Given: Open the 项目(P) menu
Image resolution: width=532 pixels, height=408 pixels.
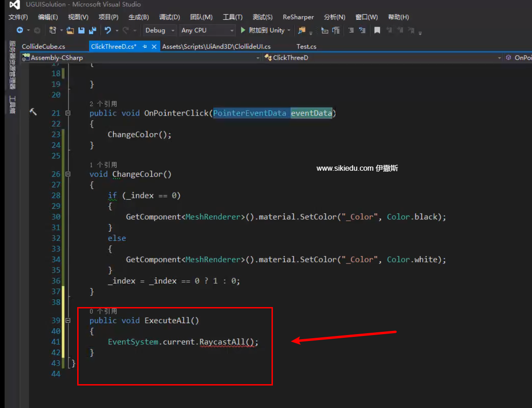Looking at the screenshot, I should (108, 17).
